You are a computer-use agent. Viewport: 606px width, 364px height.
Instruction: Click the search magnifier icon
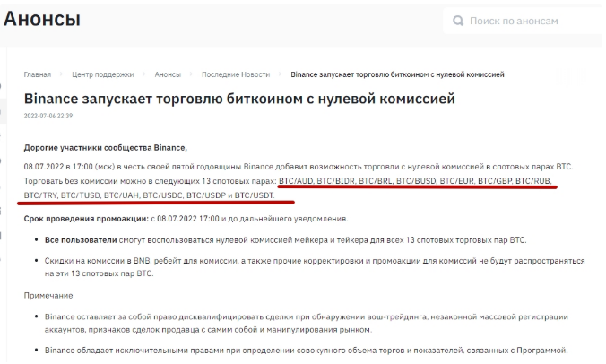tap(458, 21)
